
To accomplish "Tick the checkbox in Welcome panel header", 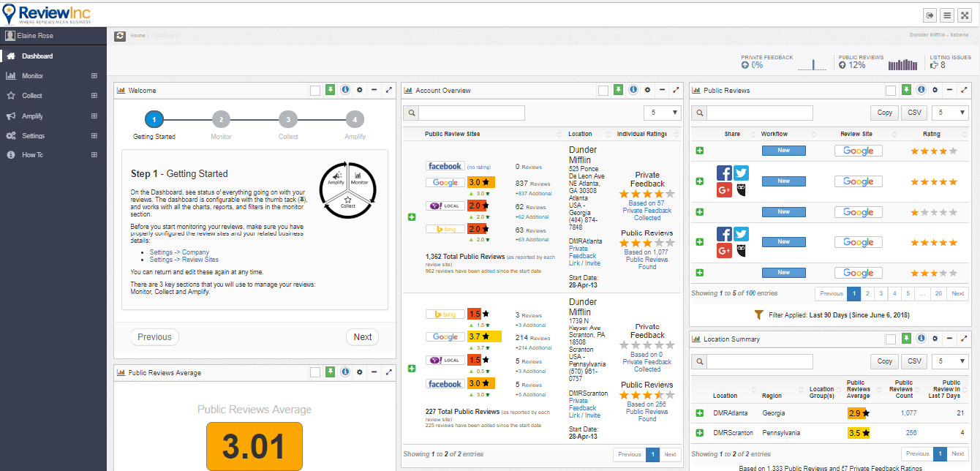I will tap(314, 90).
